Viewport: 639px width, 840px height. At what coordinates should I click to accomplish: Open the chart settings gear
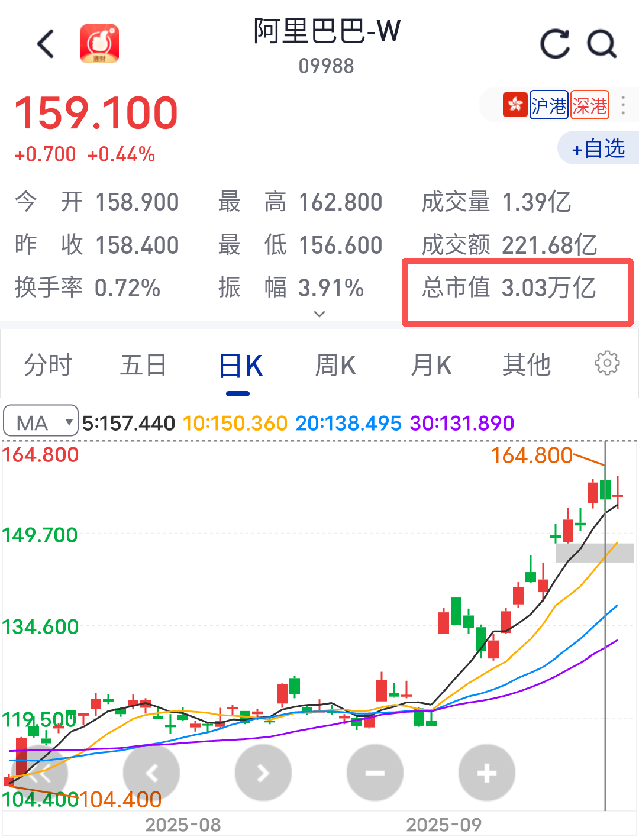click(607, 364)
